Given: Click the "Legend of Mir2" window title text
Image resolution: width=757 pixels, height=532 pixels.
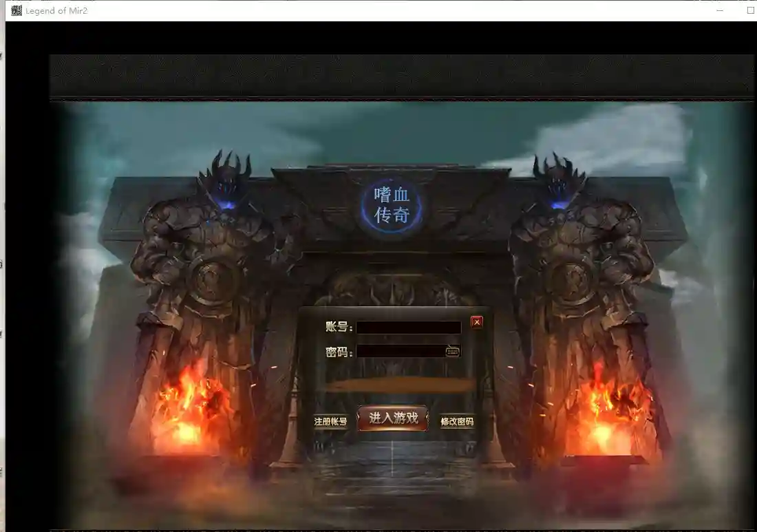Looking at the screenshot, I should 56,10.
